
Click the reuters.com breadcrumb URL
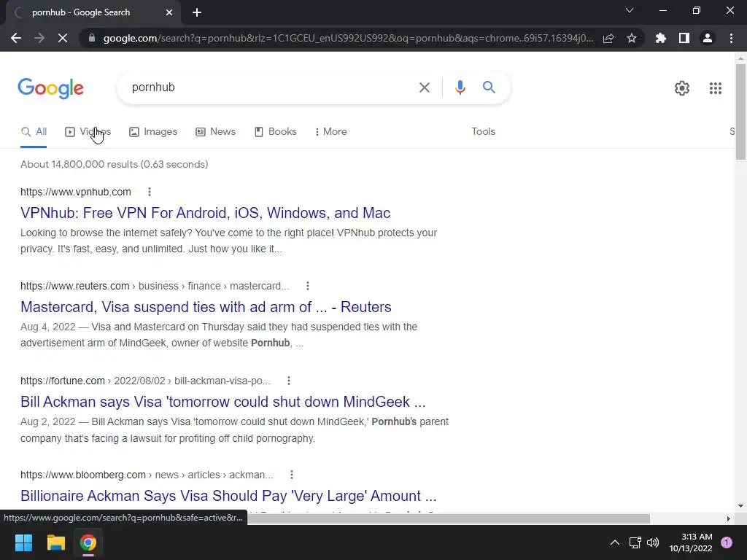[155, 286]
